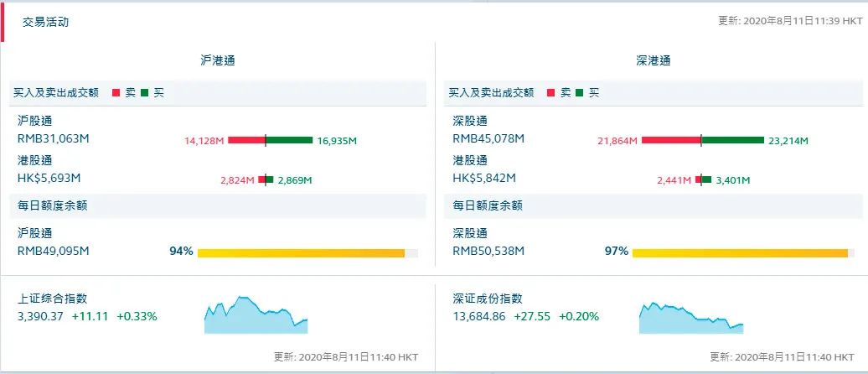The height and width of the screenshot is (374, 868).
Task: Open the 上证综合指数 mini chart
Action: click(256, 315)
